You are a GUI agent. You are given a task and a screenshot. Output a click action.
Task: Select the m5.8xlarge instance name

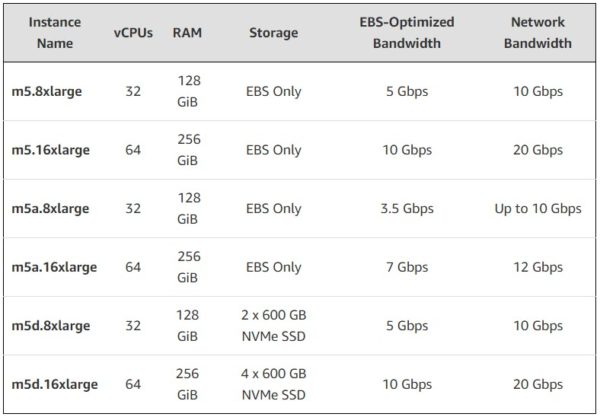pyautogui.click(x=47, y=91)
